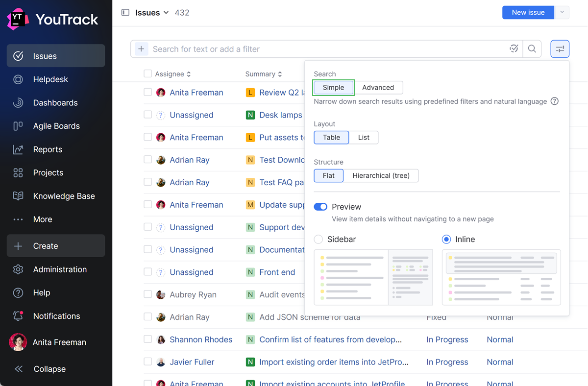
Task: Sort by the Summary column
Action: [264, 74]
